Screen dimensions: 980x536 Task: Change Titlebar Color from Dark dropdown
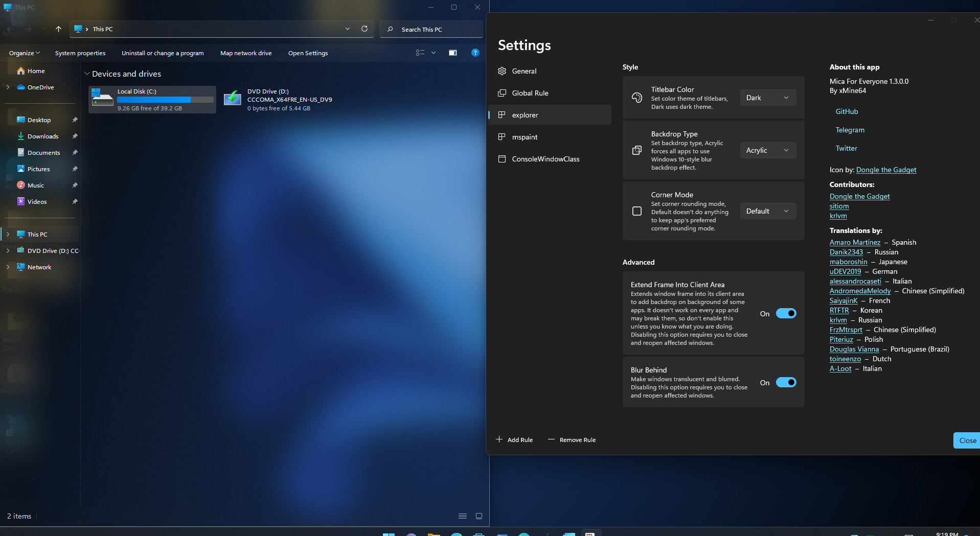[767, 97]
